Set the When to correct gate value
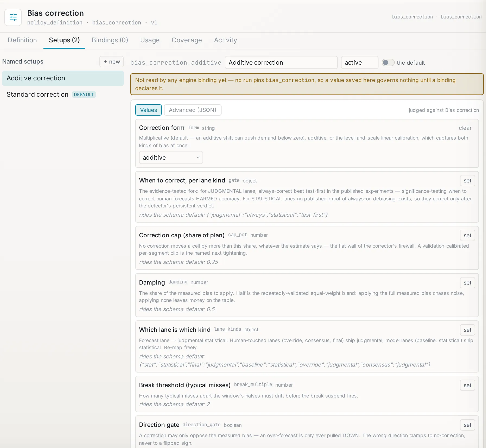 [468, 181]
